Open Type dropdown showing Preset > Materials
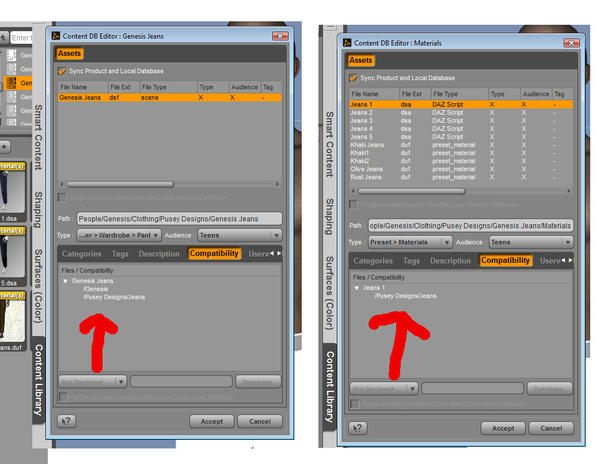The width and height of the screenshot is (600, 464). [410, 242]
